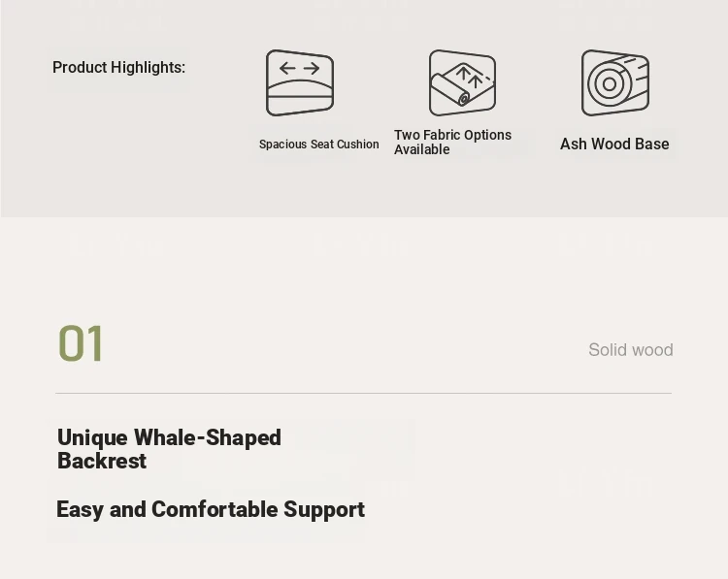
Task: Select the 'Spacious Seat Cushion' label
Action: click(x=319, y=145)
